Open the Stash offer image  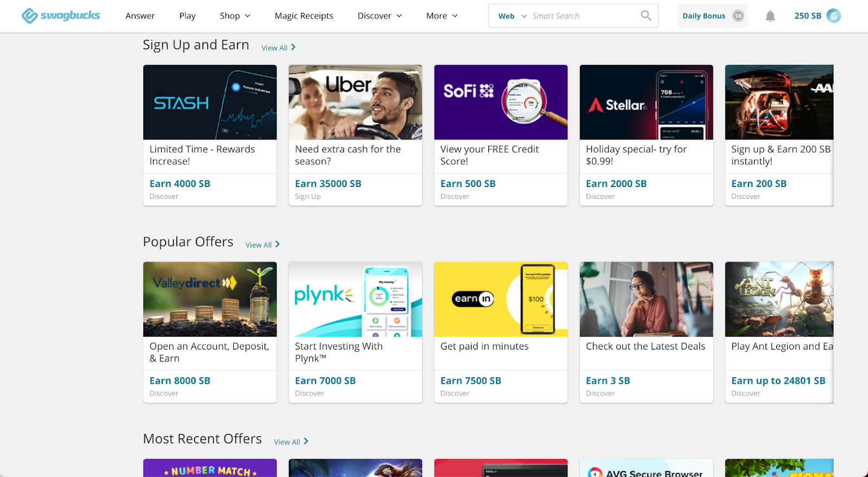click(x=210, y=102)
